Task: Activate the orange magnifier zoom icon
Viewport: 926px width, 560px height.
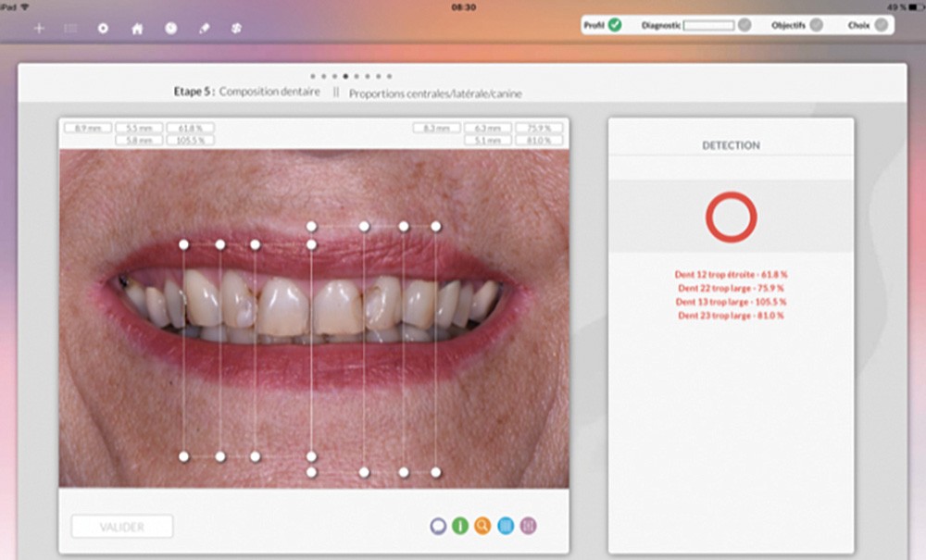Action: click(482, 526)
